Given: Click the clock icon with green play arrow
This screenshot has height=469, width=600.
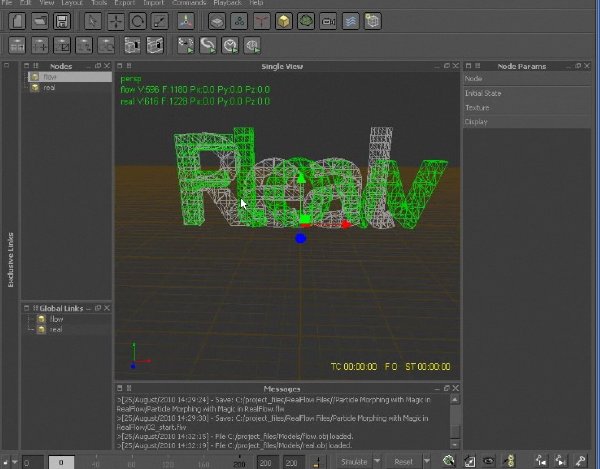Looking at the screenshot, I should [x=230, y=45].
